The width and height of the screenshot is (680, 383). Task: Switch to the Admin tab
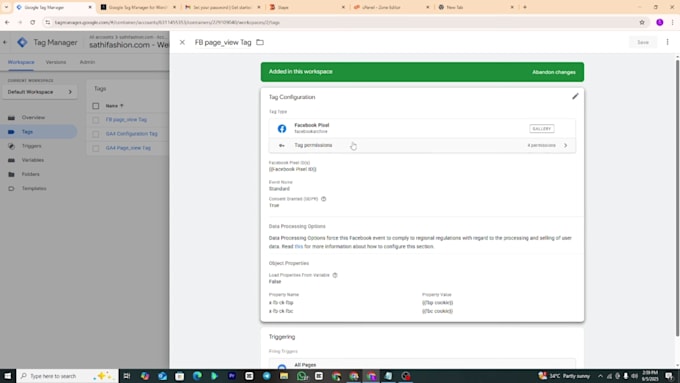[x=87, y=62]
